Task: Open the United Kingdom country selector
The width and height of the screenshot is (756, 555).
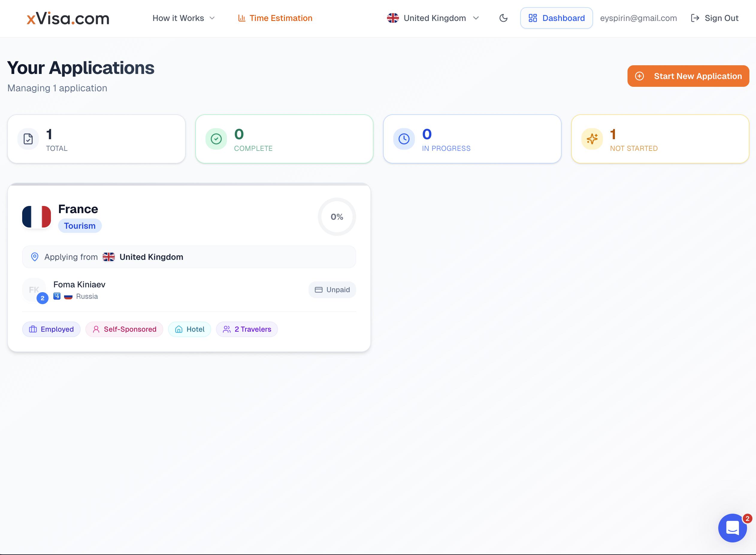Action: [x=433, y=18]
